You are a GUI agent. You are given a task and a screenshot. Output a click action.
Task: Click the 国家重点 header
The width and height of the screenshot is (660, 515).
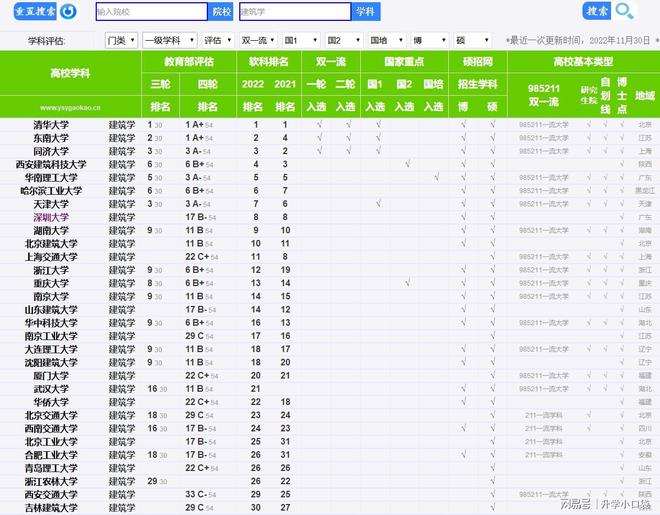tap(404, 62)
